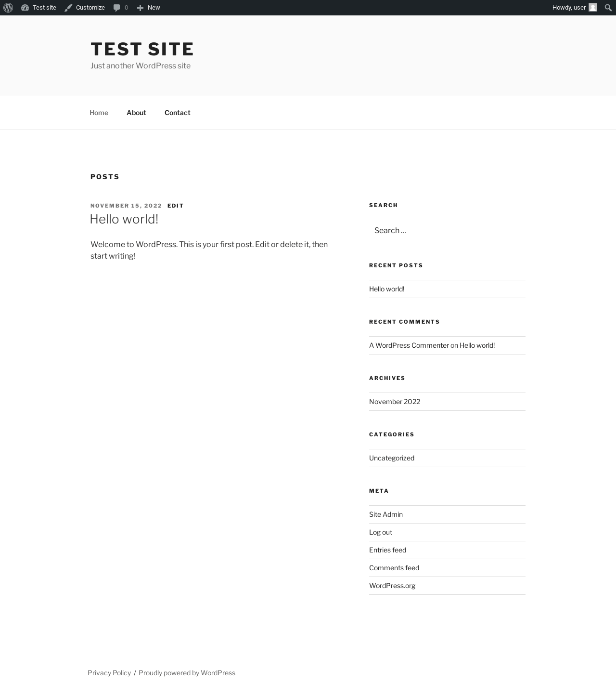Click the New plus icon
The image size is (616, 695).
(140, 8)
